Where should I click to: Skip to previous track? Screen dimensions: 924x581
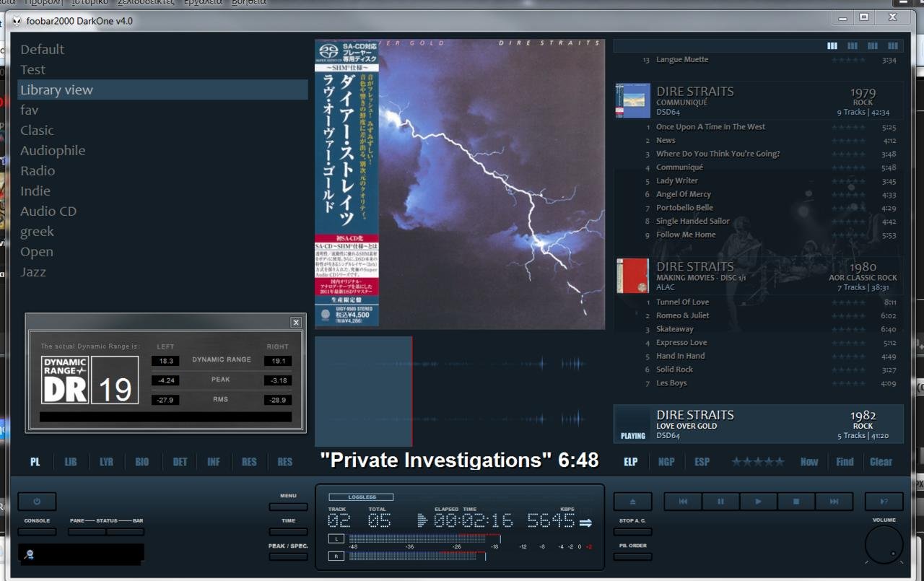click(683, 502)
